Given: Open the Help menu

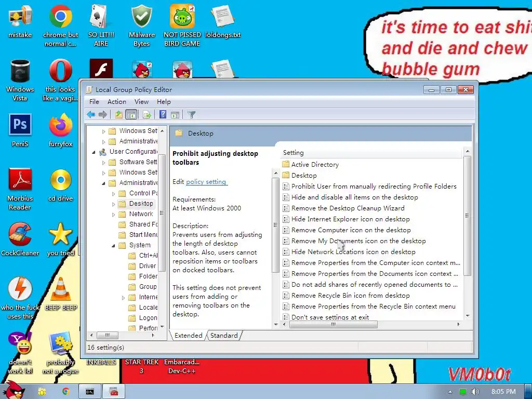Looking at the screenshot, I should click(x=164, y=101).
